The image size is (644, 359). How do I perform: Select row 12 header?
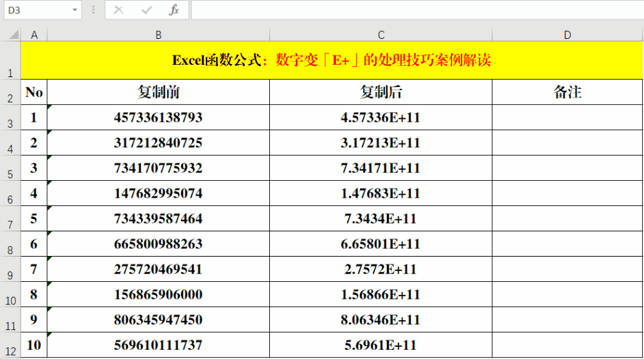10,345
